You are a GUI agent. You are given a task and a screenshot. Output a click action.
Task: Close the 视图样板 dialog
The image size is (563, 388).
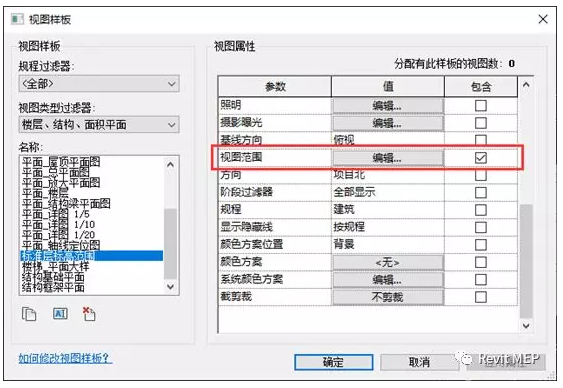point(543,19)
